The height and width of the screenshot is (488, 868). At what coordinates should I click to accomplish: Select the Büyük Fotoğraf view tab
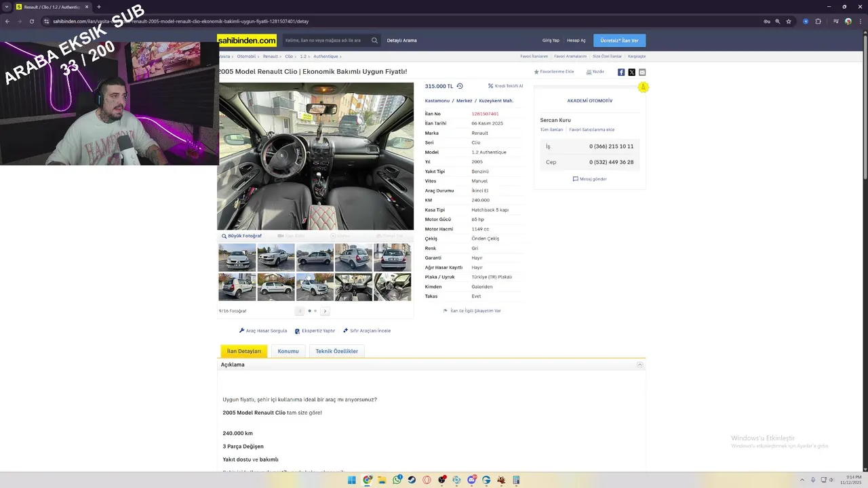click(x=241, y=236)
